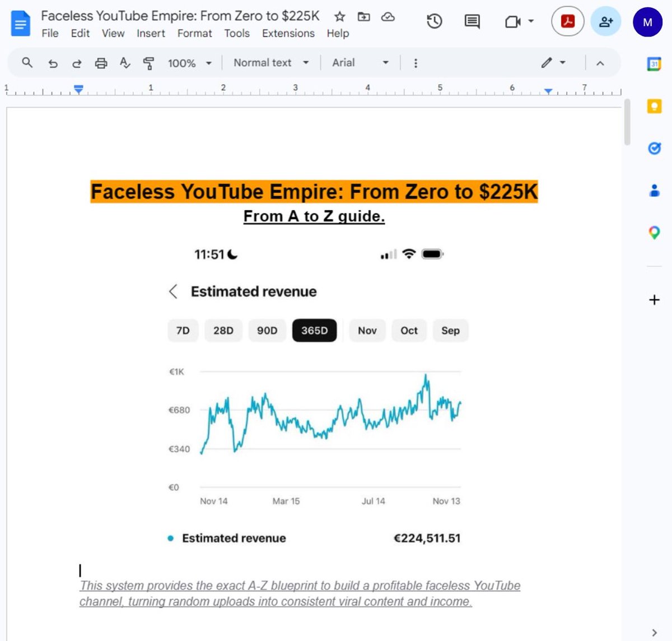Open the zoom level dropdown
The height and width of the screenshot is (641, 672).
point(190,63)
